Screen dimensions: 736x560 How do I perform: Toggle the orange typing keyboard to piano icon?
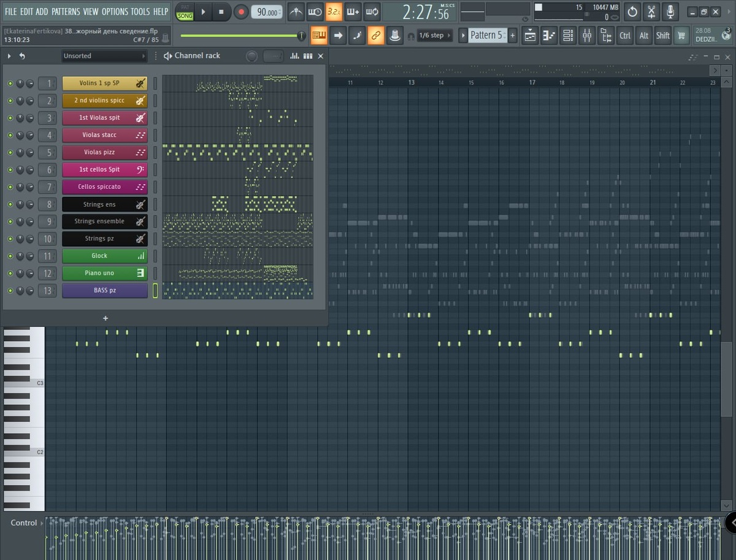click(319, 36)
